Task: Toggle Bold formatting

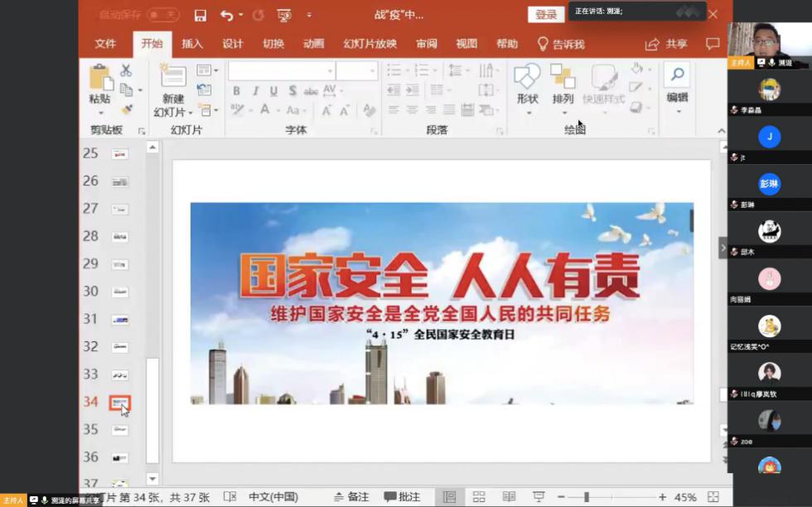Action: tap(236, 91)
